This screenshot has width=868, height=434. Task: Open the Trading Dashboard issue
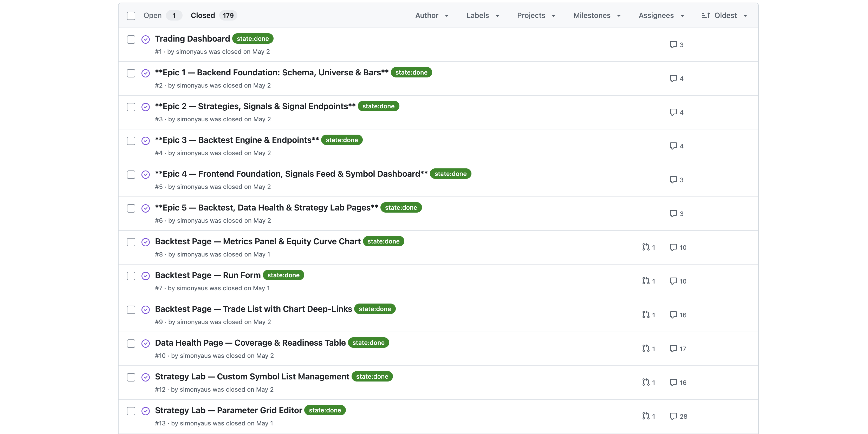[192, 39]
